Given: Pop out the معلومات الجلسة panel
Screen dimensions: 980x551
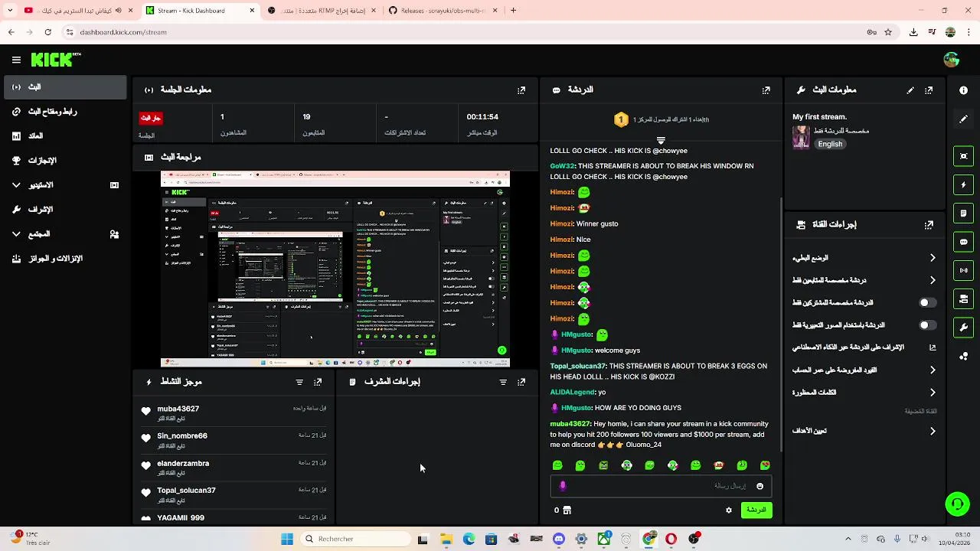Looking at the screenshot, I should [x=521, y=90].
